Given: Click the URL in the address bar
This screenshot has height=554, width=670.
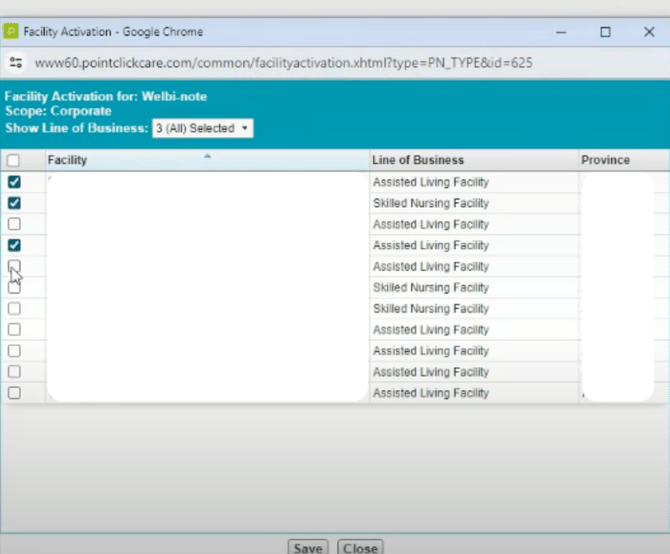Looking at the screenshot, I should [284, 63].
